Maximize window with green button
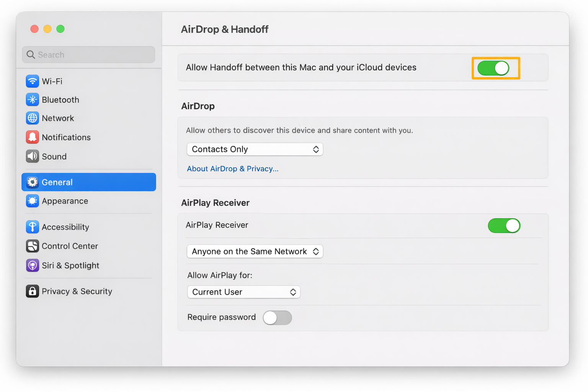The height and width of the screenshot is (392, 588). click(x=60, y=29)
